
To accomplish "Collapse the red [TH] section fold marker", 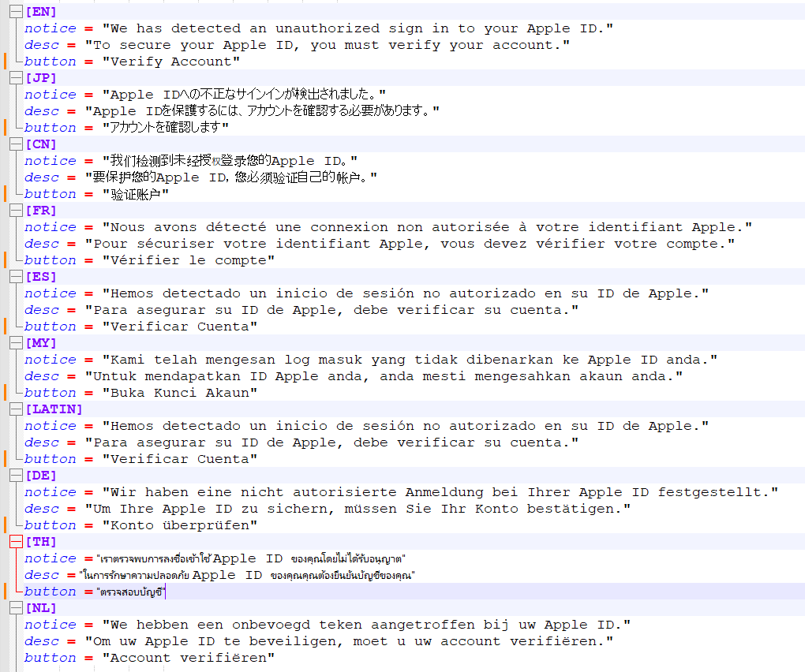I will (17, 542).
